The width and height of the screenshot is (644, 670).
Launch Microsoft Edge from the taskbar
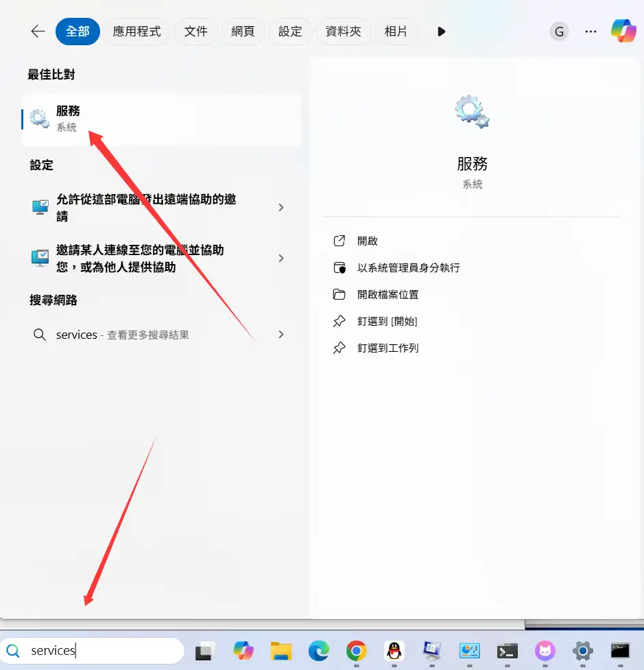point(318,650)
